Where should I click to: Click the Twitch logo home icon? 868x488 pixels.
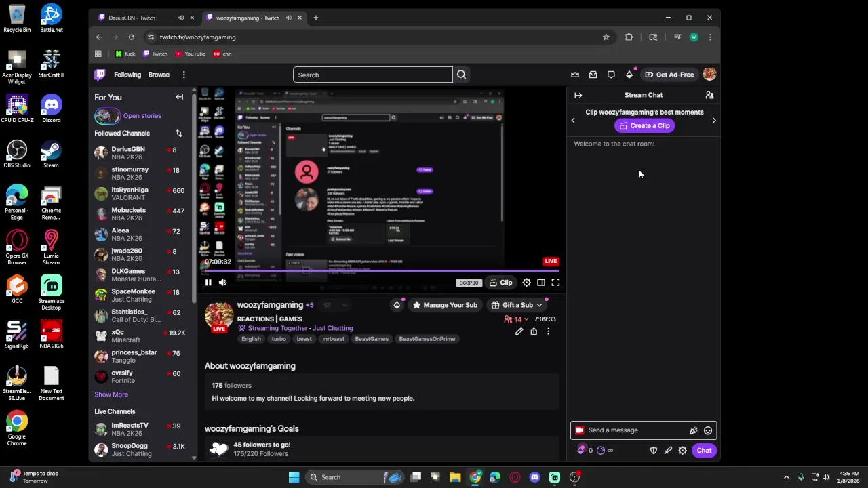(100, 75)
